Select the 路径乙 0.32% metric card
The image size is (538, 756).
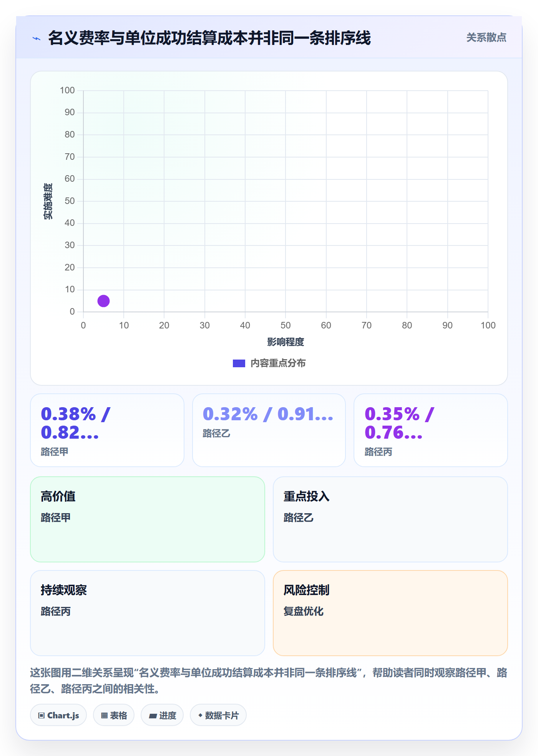click(269, 430)
